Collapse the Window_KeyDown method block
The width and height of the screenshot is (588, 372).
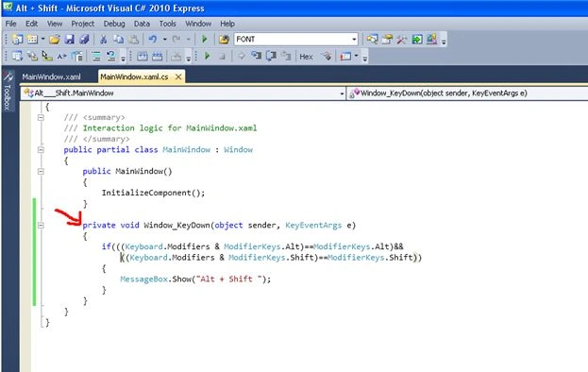click(x=41, y=226)
